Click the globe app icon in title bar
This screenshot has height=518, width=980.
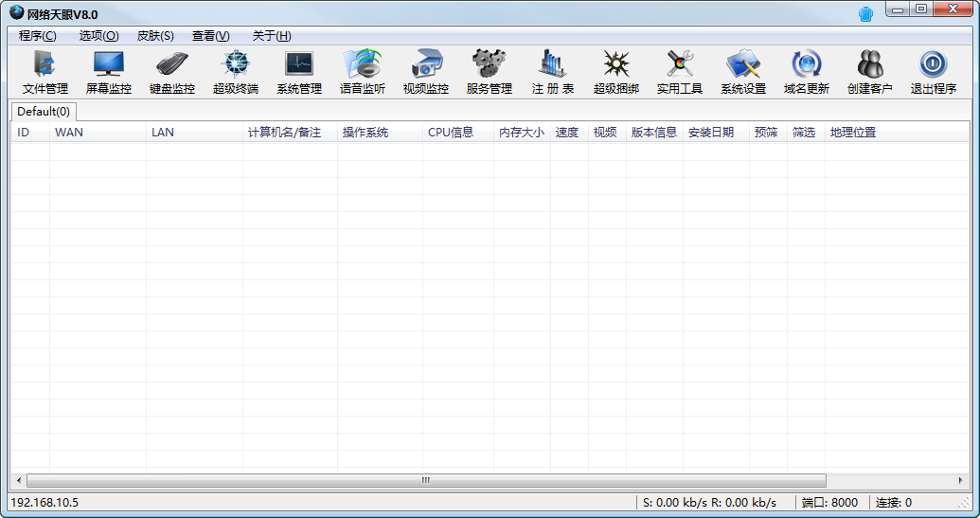pyautogui.click(x=16, y=12)
